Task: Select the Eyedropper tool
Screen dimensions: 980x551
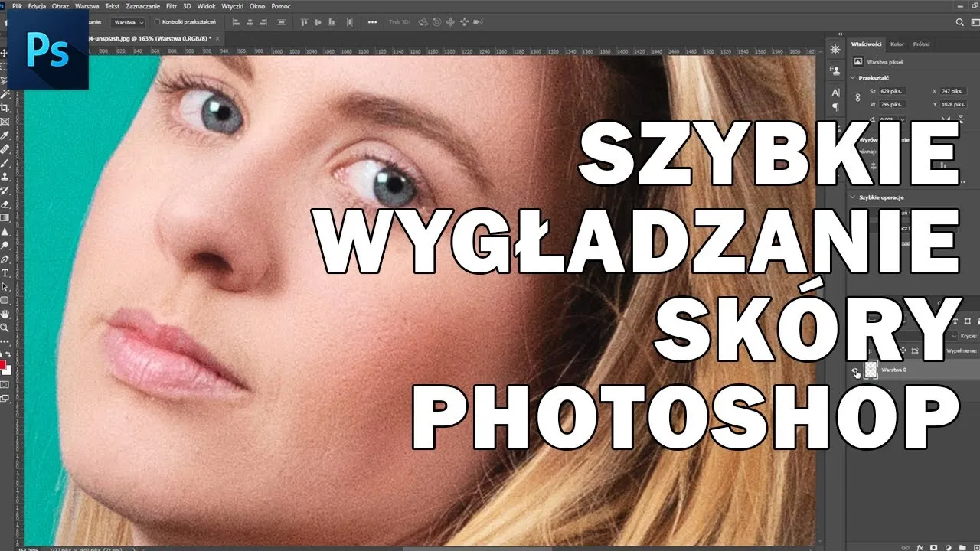Action: coord(5,135)
